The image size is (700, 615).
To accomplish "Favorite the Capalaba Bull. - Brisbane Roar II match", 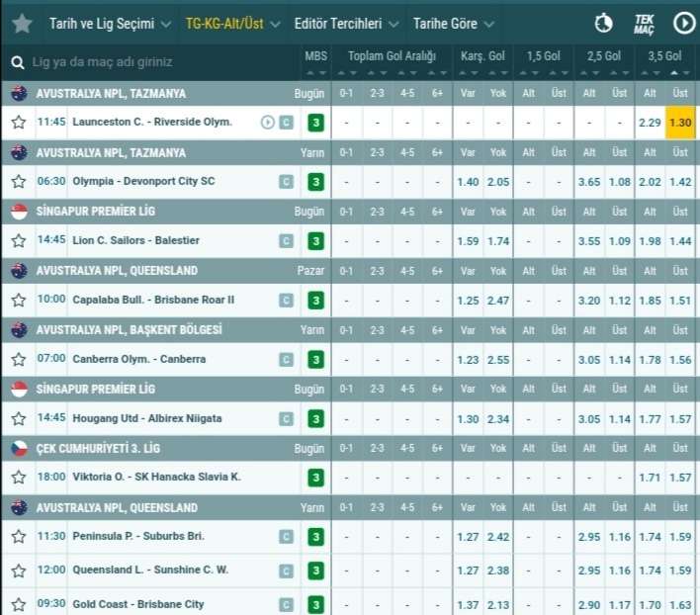I will pos(19,300).
